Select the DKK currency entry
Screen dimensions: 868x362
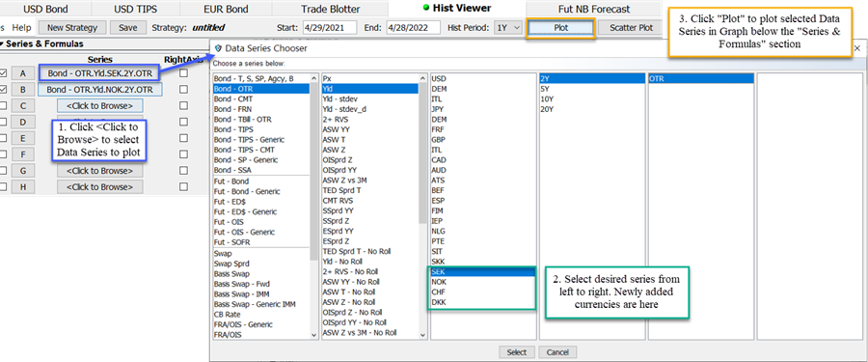[483, 302]
